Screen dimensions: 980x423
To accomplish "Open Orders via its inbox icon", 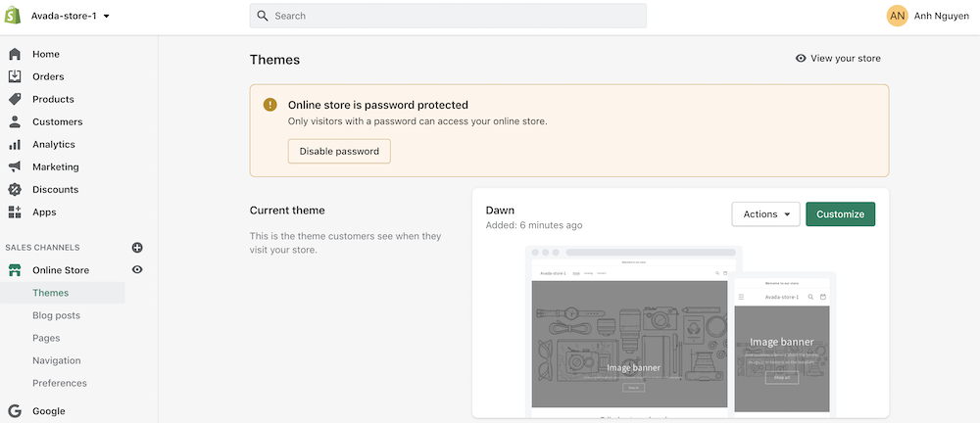I will click(15, 76).
